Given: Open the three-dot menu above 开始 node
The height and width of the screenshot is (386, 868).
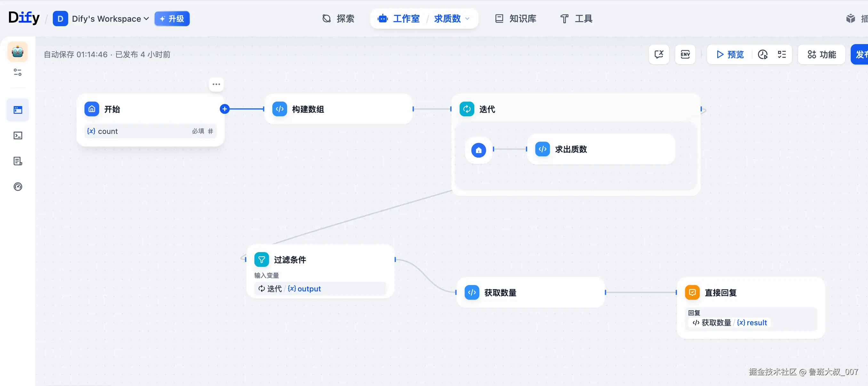Looking at the screenshot, I should pos(216,84).
